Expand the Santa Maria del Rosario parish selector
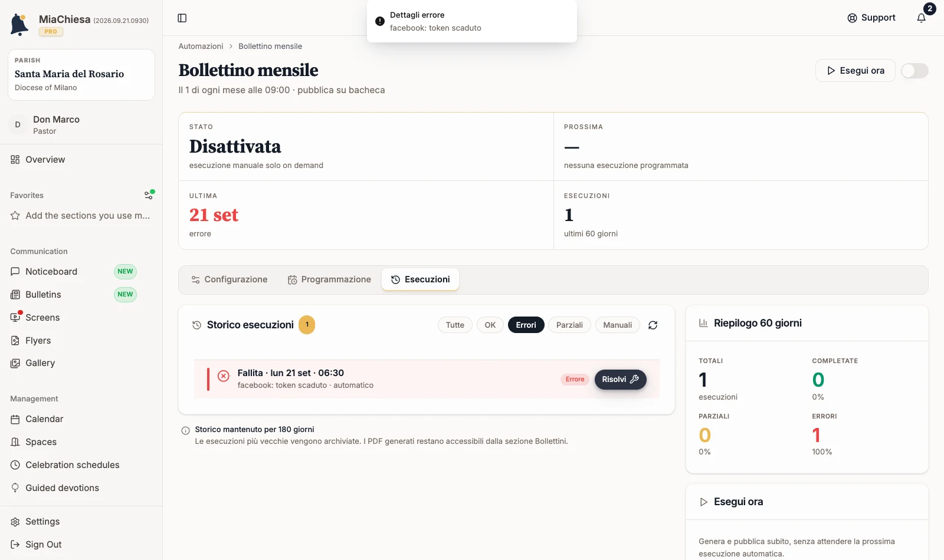The width and height of the screenshot is (944, 560). pyautogui.click(x=81, y=75)
